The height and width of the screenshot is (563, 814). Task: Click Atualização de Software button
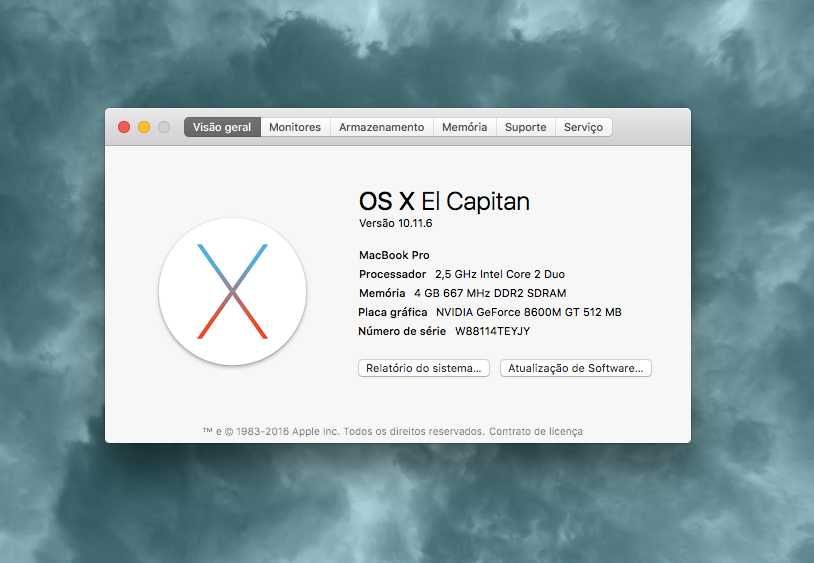tap(576, 368)
